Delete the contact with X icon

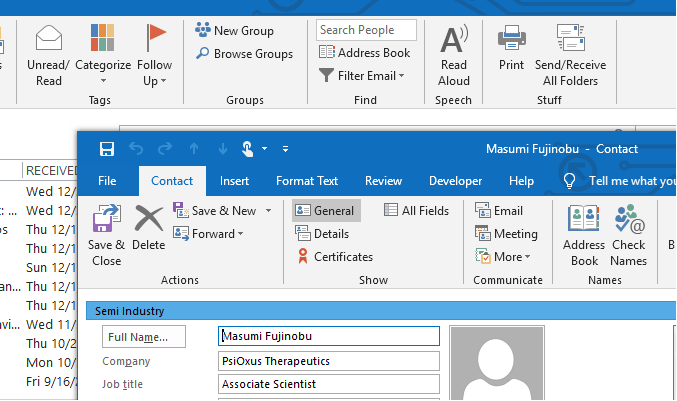(149, 227)
